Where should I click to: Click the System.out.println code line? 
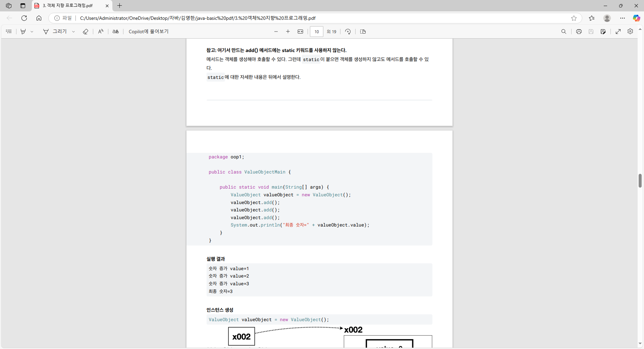(300, 225)
